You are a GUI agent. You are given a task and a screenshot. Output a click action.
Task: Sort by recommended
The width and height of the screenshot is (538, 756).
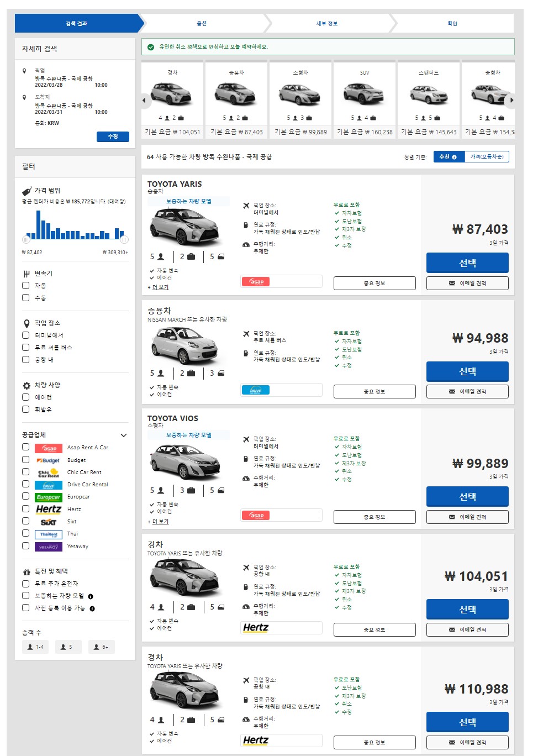pyautogui.click(x=449, y=157)
